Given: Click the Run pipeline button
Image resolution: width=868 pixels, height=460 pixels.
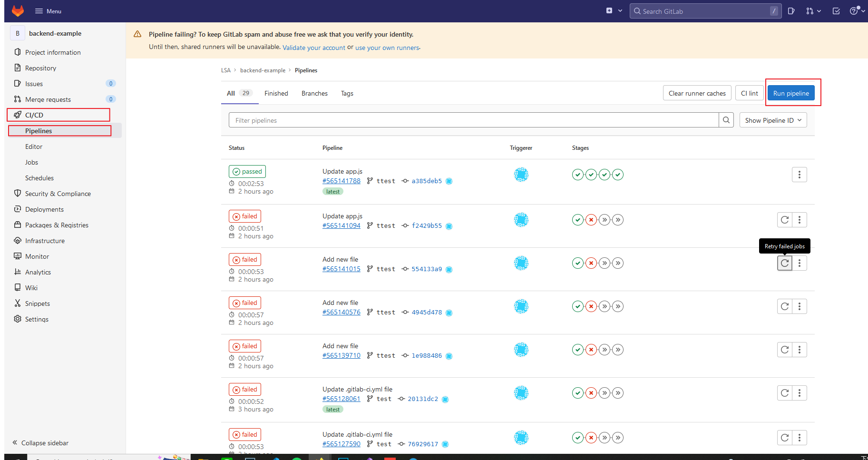Looking at the screenshot, I should tap(790, 93).
